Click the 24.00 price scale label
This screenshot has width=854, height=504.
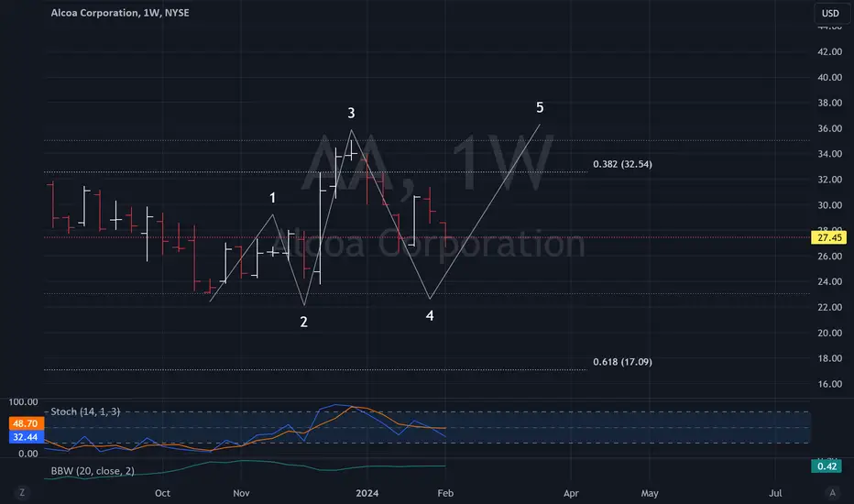[829, 281]
